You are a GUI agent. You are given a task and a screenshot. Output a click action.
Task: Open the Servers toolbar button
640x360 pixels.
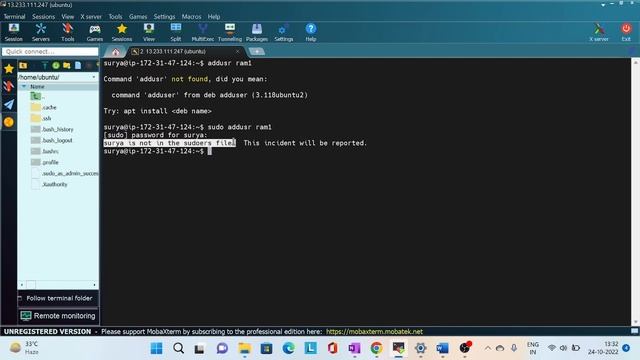tap(40, 32)
